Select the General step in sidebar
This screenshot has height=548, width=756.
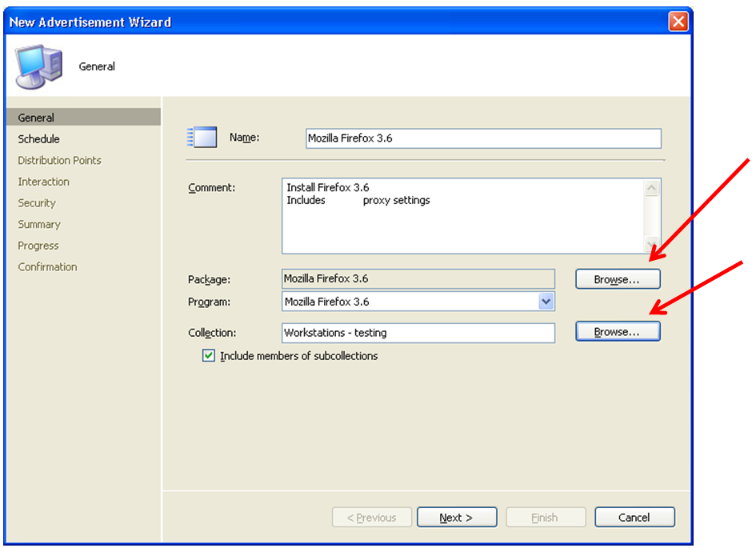click(84, 117)
